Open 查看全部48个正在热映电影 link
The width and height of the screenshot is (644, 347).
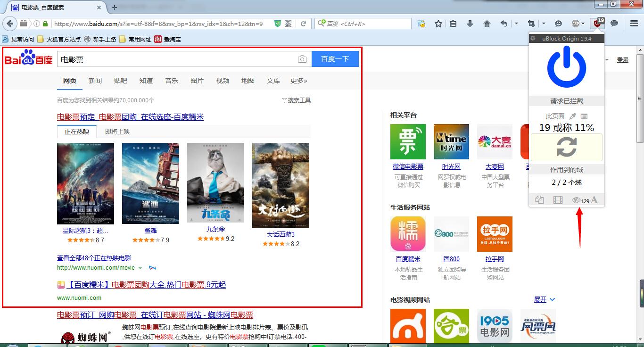tap(94, 258)
